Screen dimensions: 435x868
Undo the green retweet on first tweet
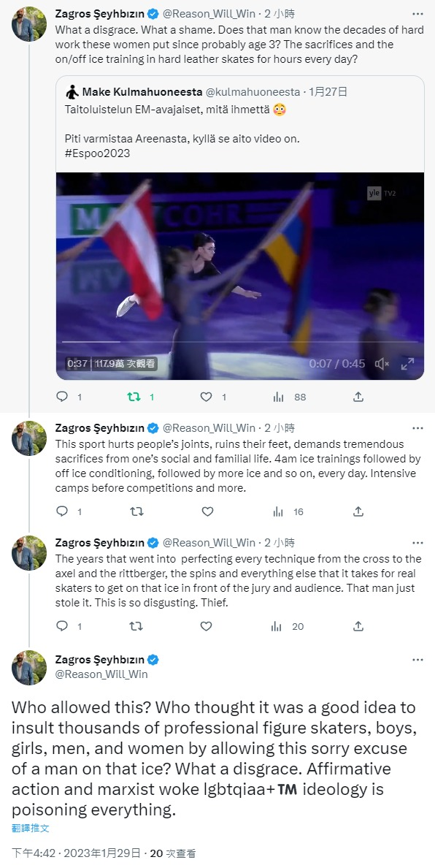[x=134, y=397]
